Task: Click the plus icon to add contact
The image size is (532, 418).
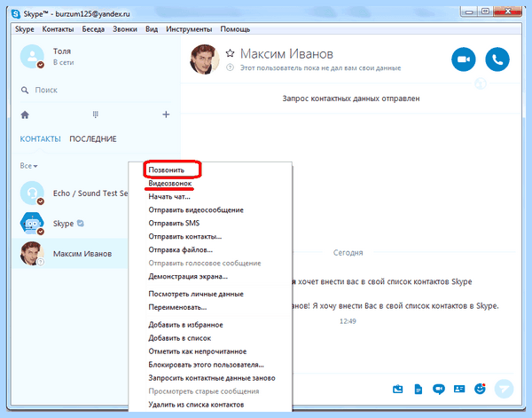Action: pyautogui.click(x=166, y=114)
